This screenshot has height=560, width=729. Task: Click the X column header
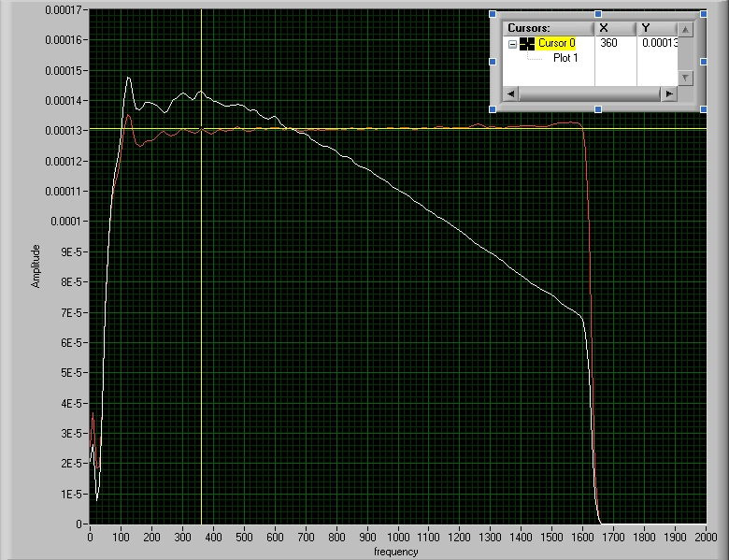(x=616, y=28)
